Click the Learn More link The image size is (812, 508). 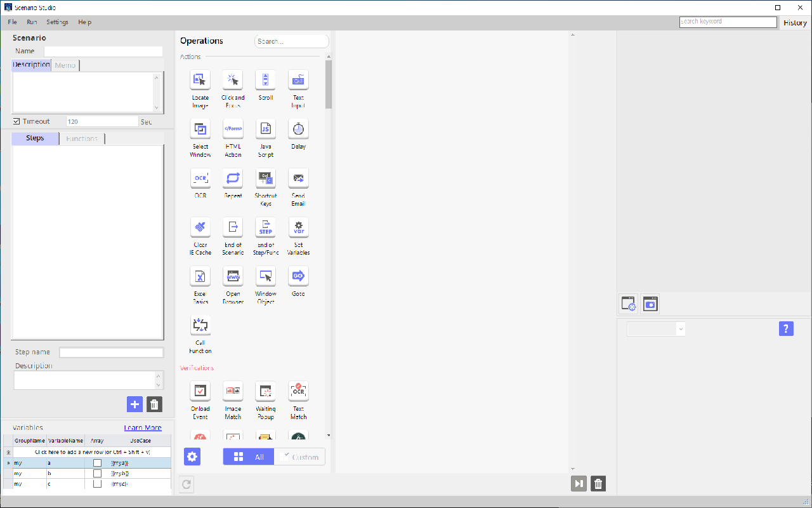(x=143, y=427)
